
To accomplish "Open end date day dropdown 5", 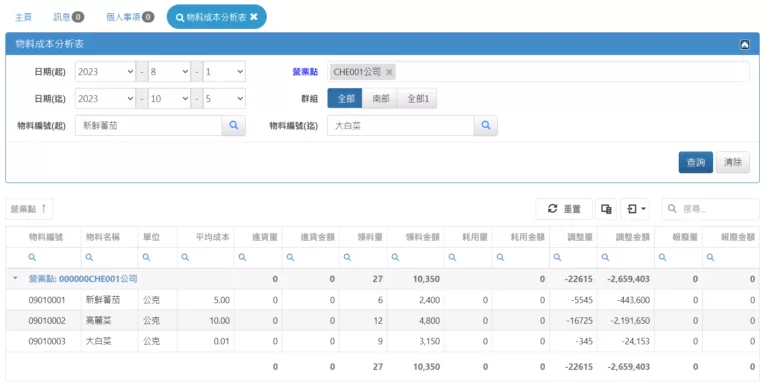I will 224,98.
